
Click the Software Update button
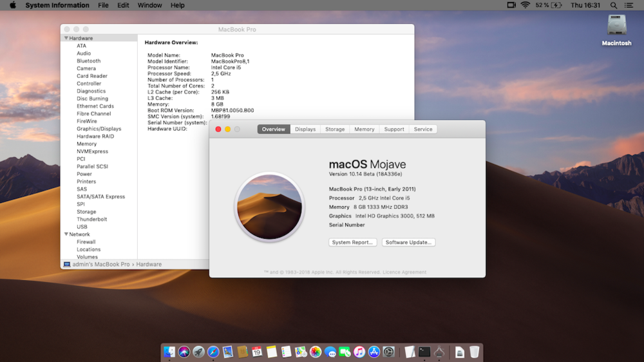pos(409,242)
